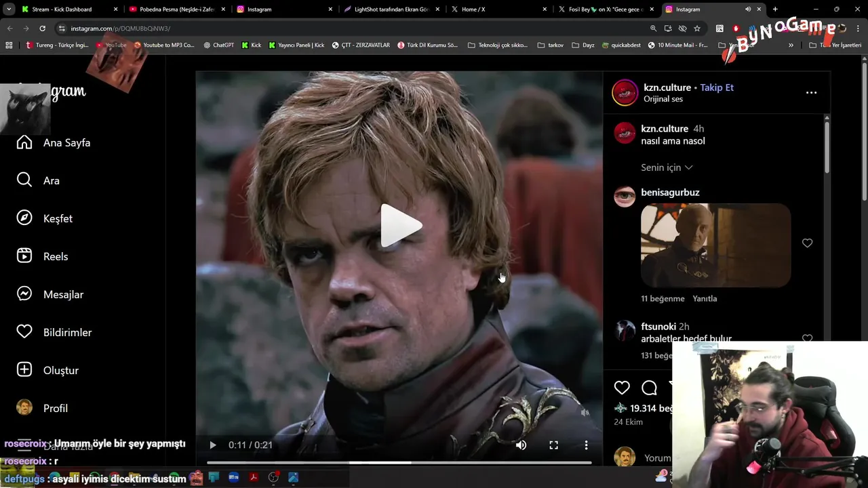868x488 pixels.
Task: Bookmark this page with star icon
Action: click(697, 28)
